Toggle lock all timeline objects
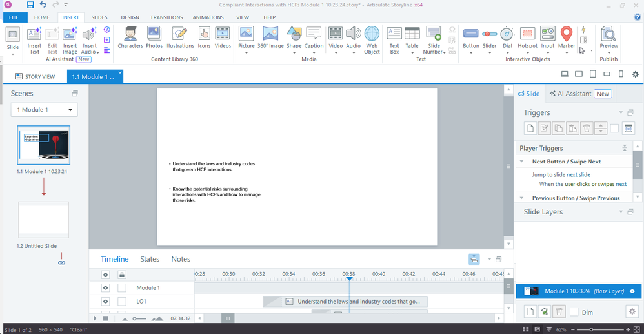 pyautogui.click(x=122, y=275)
